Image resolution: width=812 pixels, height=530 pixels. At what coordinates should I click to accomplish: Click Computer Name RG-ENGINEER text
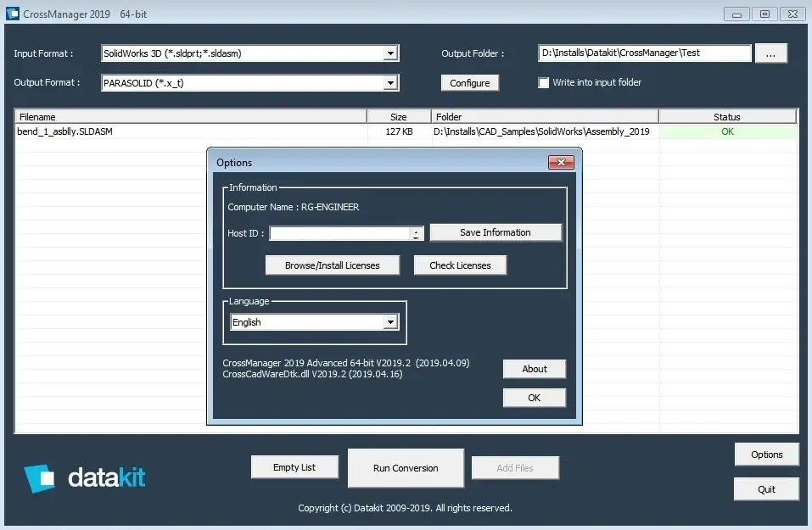[x=293, y=207]
